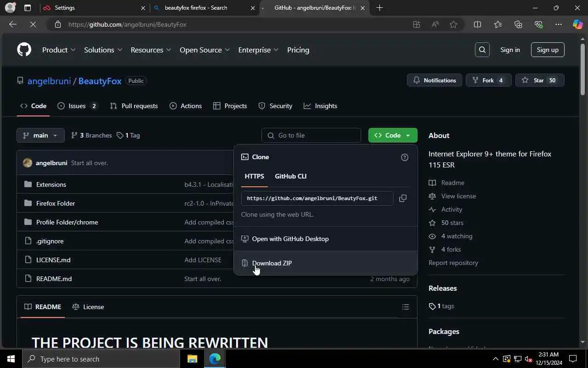View site information lock icon
The image size is (588, 368).
tap(58, 24)
